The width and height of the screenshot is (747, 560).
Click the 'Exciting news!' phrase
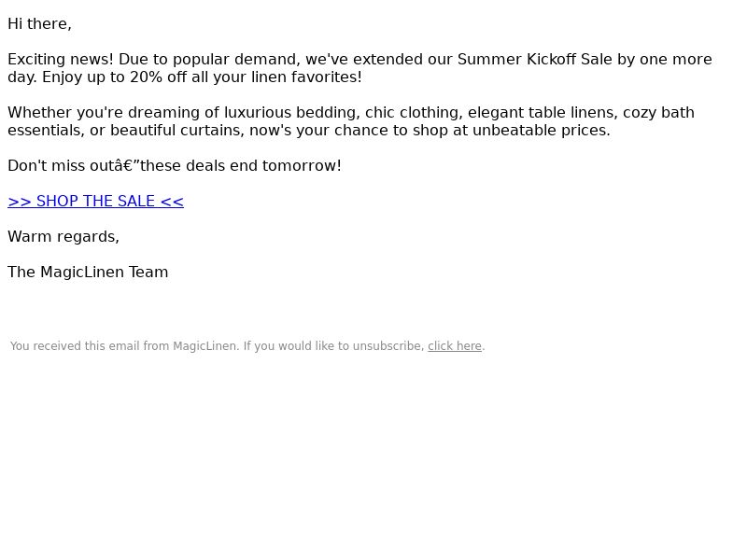point(61,60)
